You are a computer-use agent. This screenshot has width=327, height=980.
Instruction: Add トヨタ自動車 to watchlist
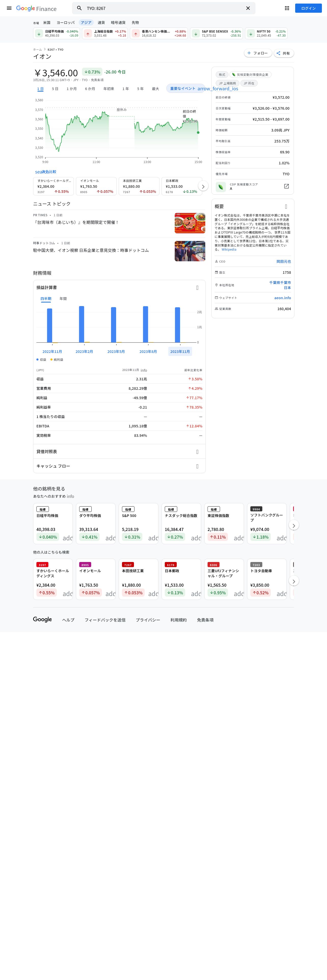click(x=281, y=594)
